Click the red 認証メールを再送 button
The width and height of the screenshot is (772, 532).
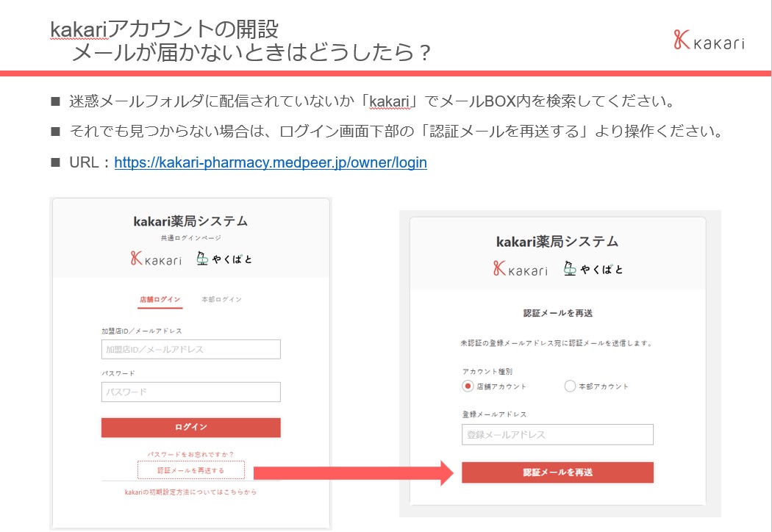557,472
